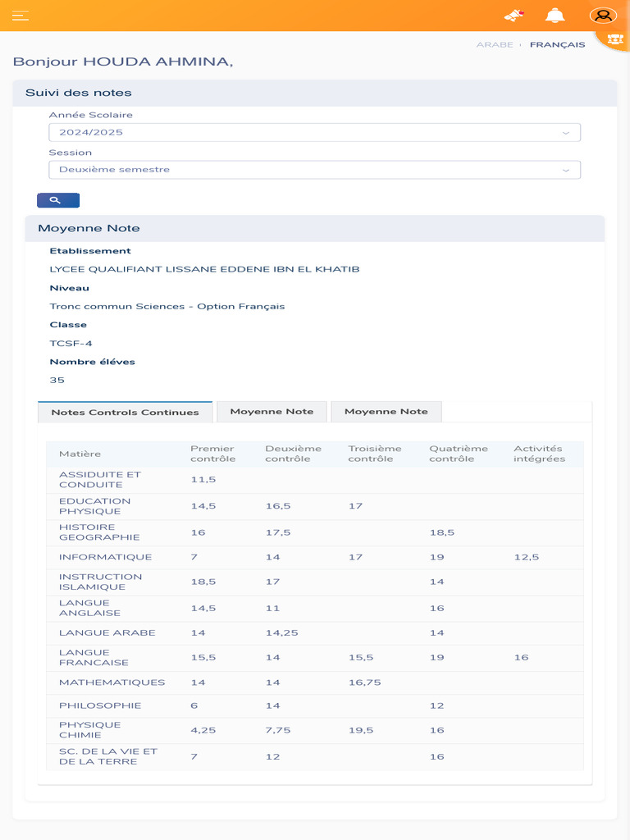630x840 pixels.
Task: Click EDUCATION PHYSIQUE second control grade 16,5
Action: click(x=278, y=506)
